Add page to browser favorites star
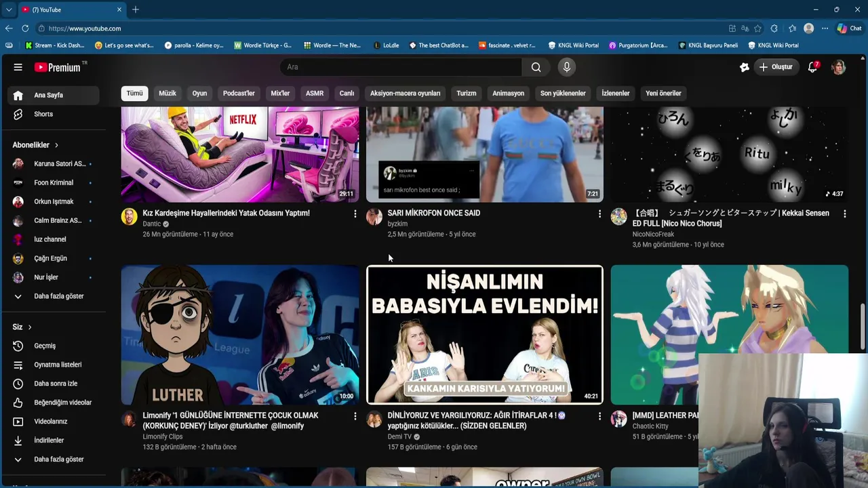868x488 pixels. tap(757, 28)
